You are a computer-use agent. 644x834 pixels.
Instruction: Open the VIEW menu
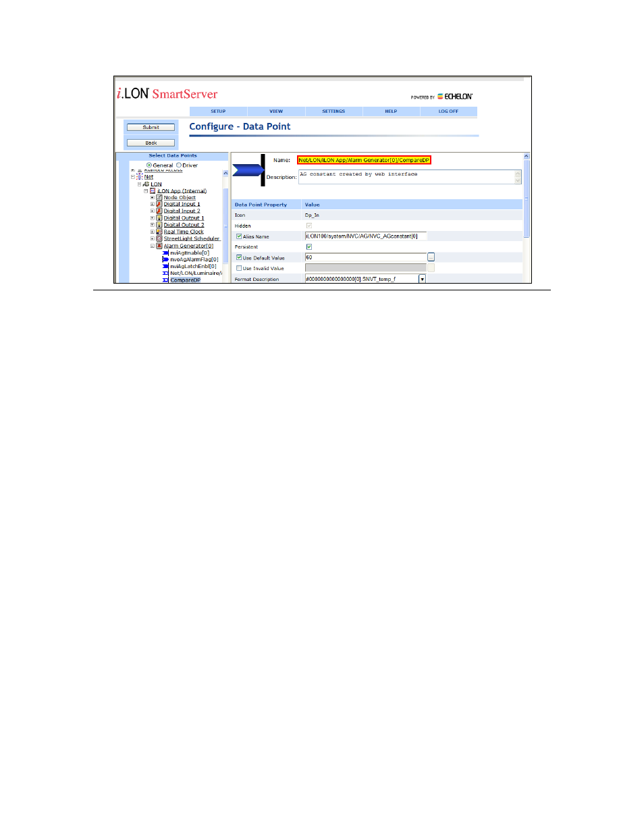pos(276,111)
